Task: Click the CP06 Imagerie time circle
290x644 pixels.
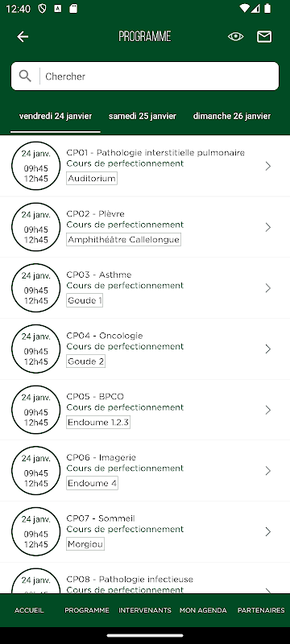Action: 35,471
